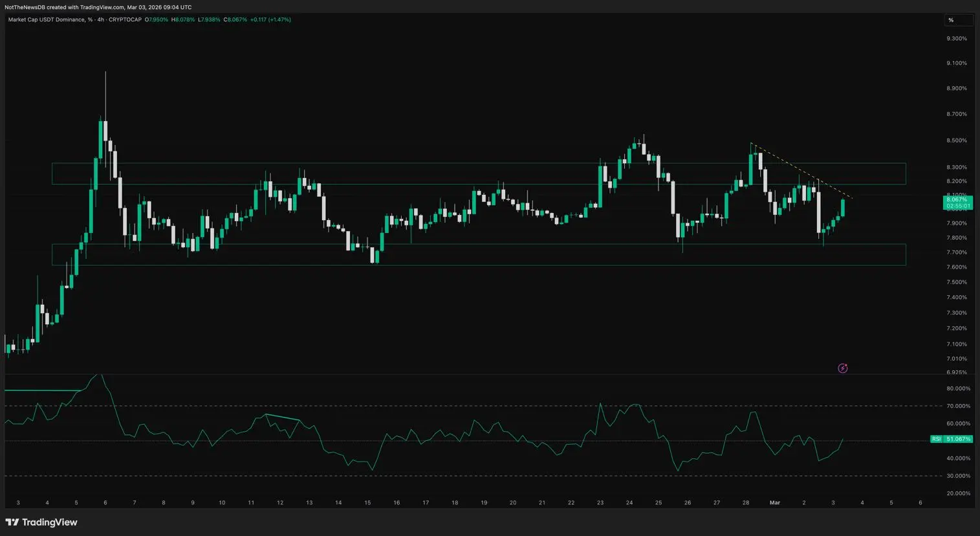This screenshot has width=980, height=536.
Task: Click the '7.600%' price axis label
Action: coord(957,267)
